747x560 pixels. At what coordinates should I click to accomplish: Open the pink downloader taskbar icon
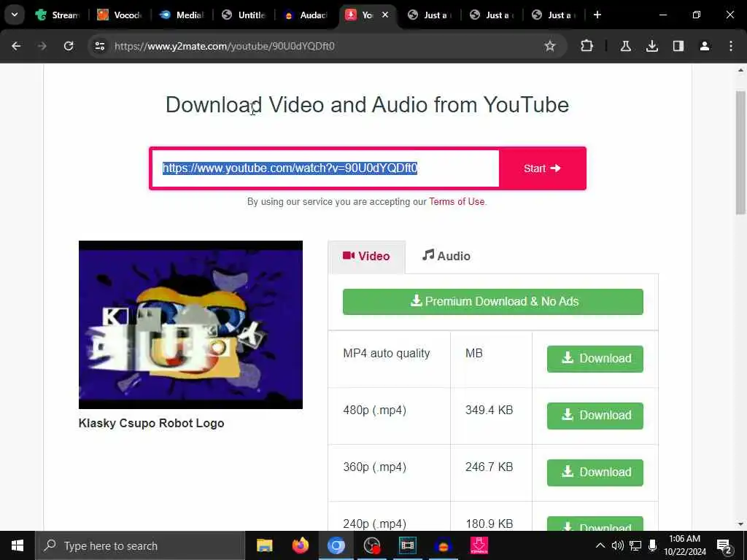(479, 545)
